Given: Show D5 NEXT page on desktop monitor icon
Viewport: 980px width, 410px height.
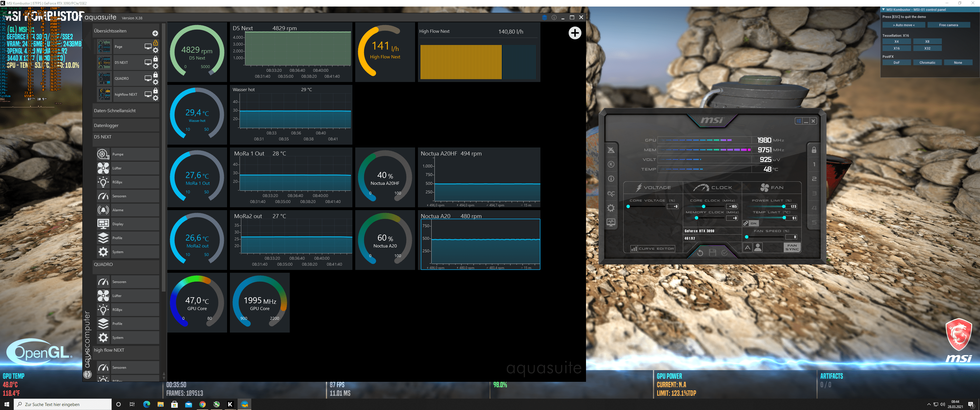Looking at the screenshot, I should click(148, 62).
